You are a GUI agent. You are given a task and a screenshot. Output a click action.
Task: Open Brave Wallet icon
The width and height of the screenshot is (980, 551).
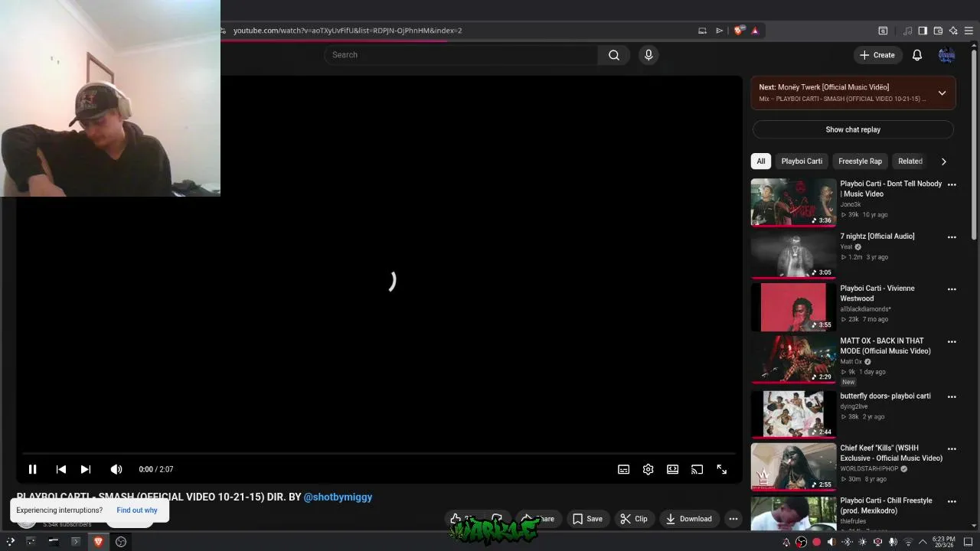click(938, 31)
